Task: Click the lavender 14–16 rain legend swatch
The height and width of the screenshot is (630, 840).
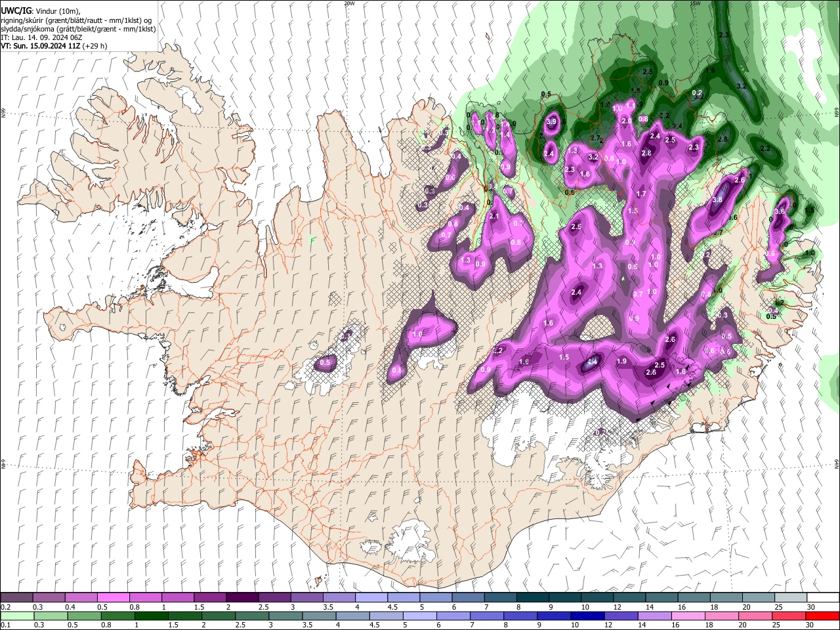Action: pos(655,616)
